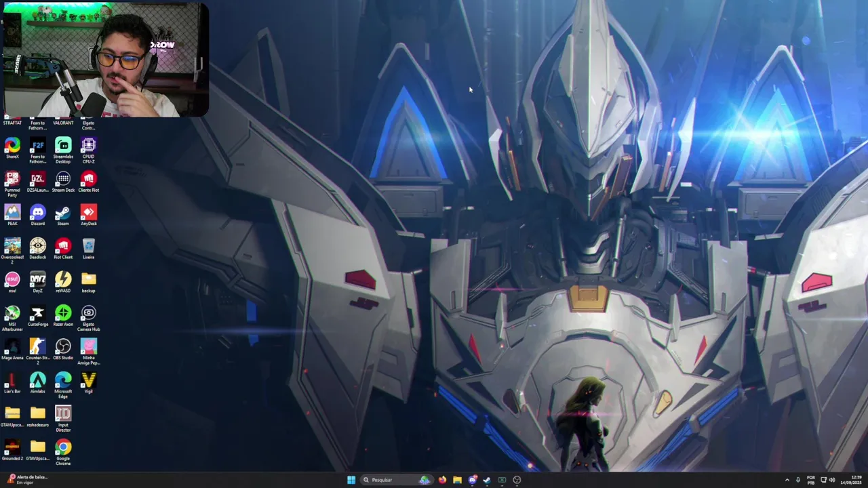This screenshot has width=868, height=488.
Task: Open the clock and date 14/09/2025
Action: [x=852, y=480]
